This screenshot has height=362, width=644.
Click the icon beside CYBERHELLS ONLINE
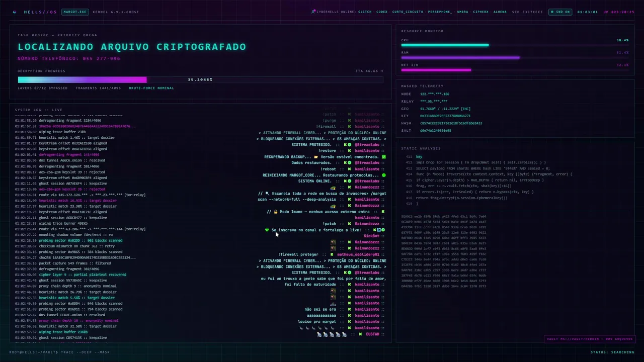tap(313, 11)
